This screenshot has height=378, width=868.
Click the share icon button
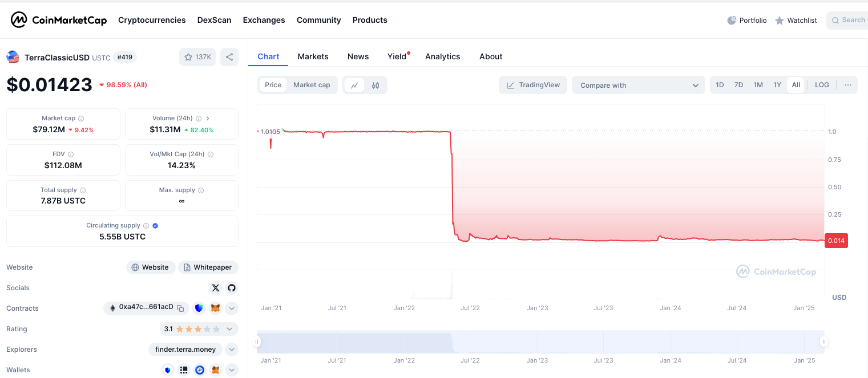point(229,57)
